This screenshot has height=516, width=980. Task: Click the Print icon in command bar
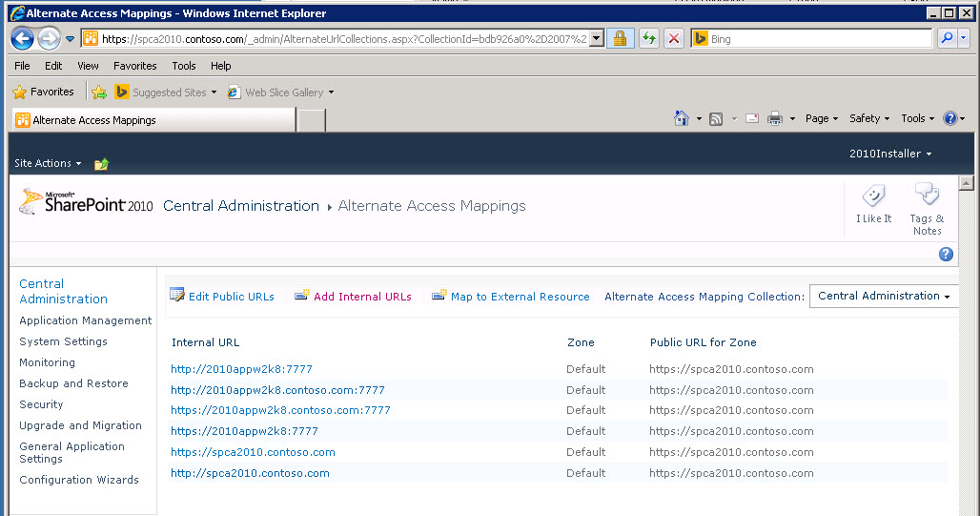point(775,118)
